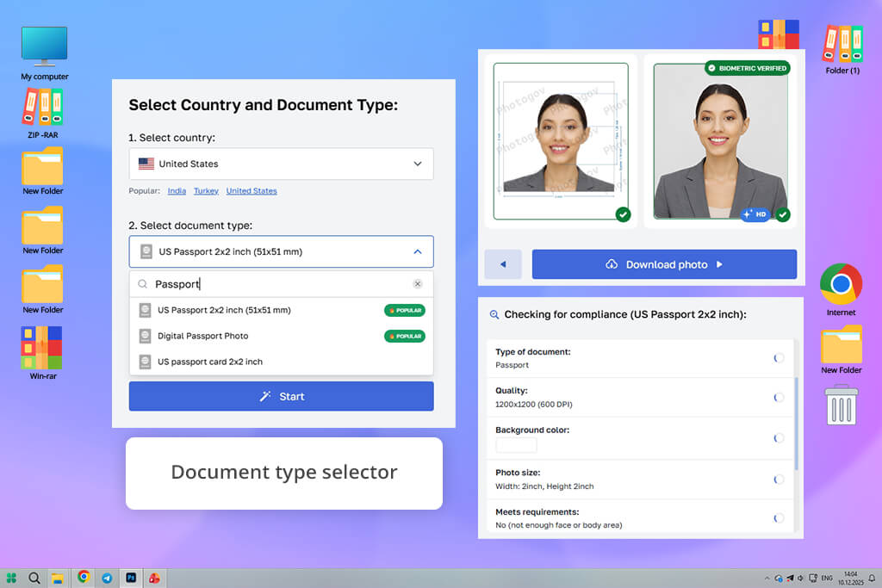Open the Folder (1) desktop icon
Viewport: 882px width, 588px height.
click(842, 49)
